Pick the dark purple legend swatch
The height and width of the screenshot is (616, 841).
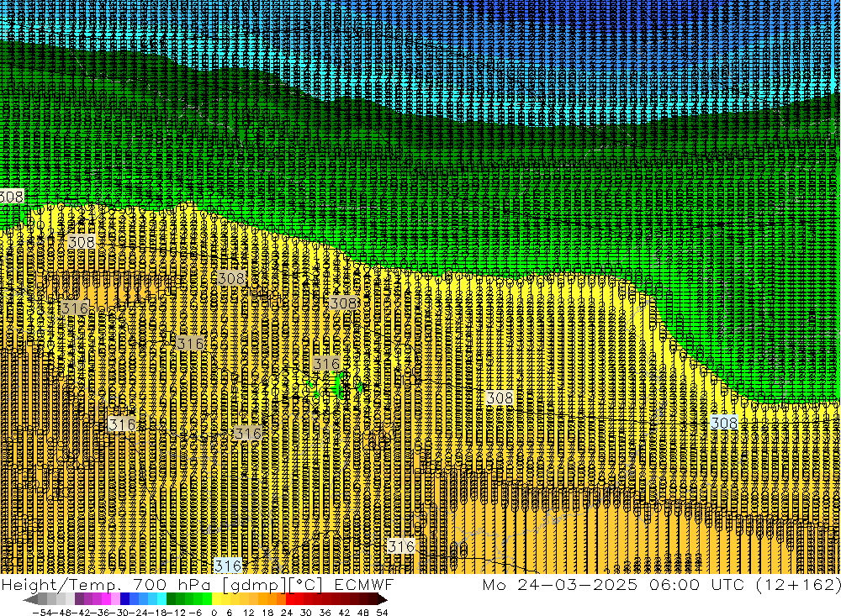pos(79,599)
